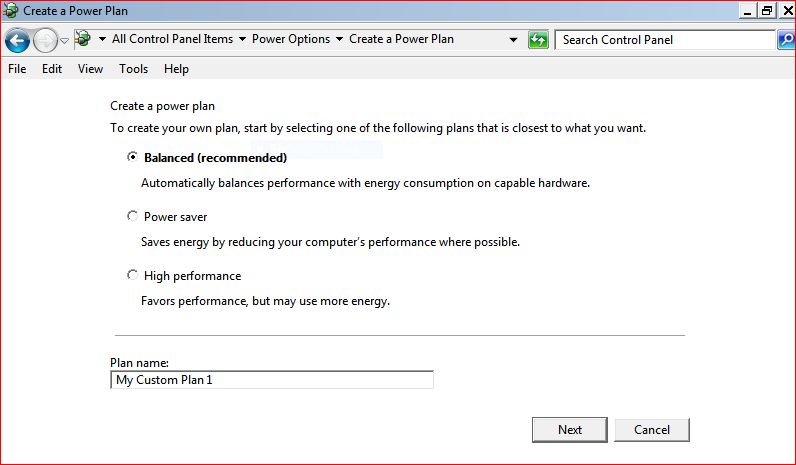This screenshot has width=796, height=465.
Task: Minimize the Create a Power Plan window
Action: [747, 10]
